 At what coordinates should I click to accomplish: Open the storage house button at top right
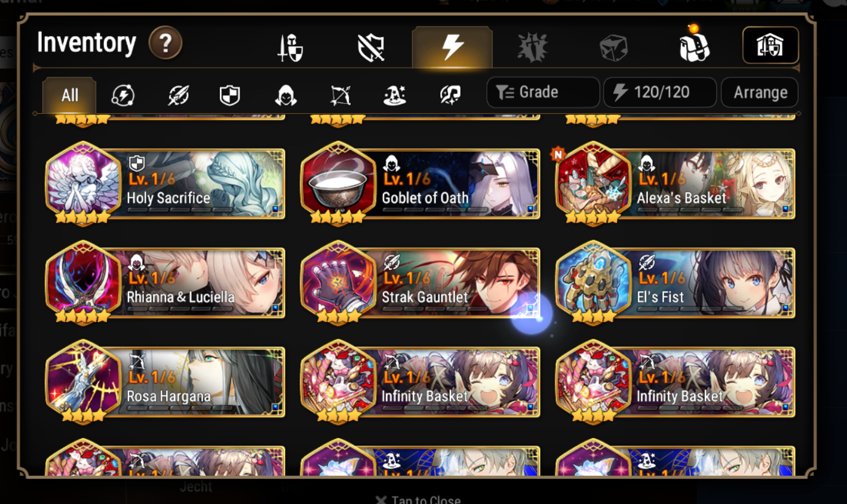click(770, 45)
